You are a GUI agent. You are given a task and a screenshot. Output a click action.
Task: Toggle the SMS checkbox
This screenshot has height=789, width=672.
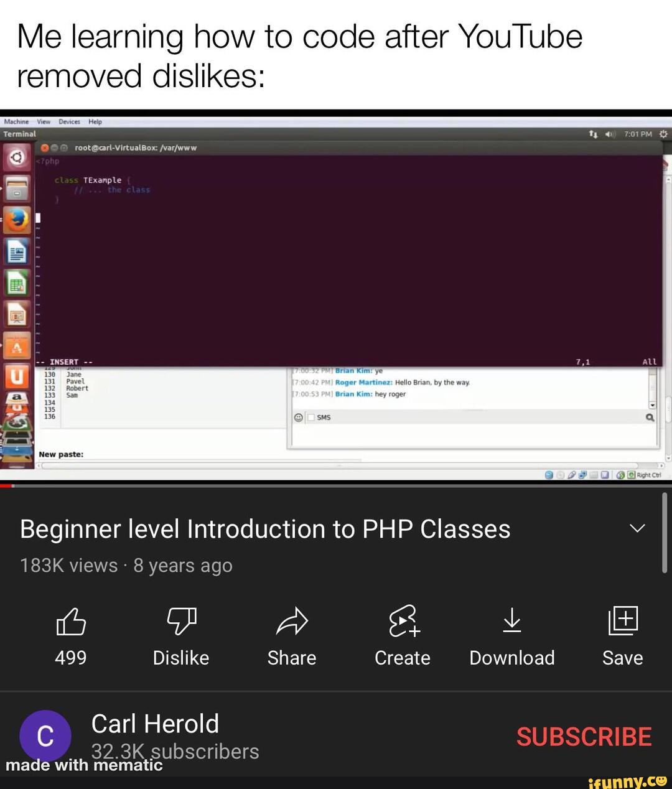click(x=310, y=418)
